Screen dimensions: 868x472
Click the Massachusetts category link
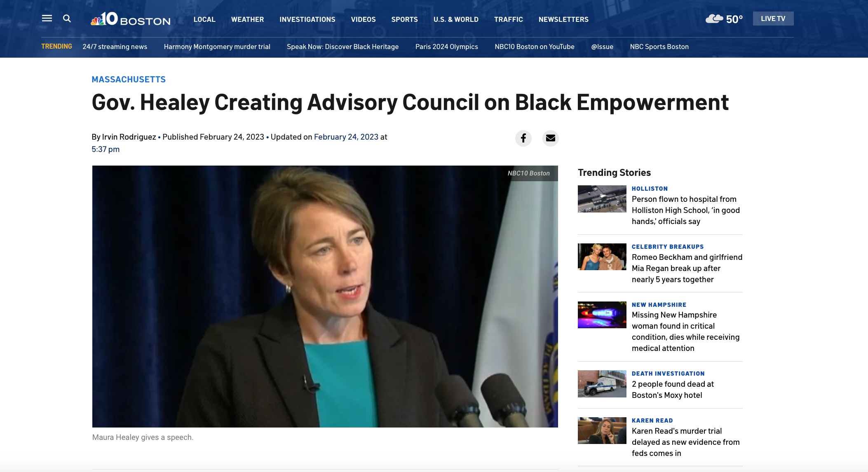click(129, 79)
